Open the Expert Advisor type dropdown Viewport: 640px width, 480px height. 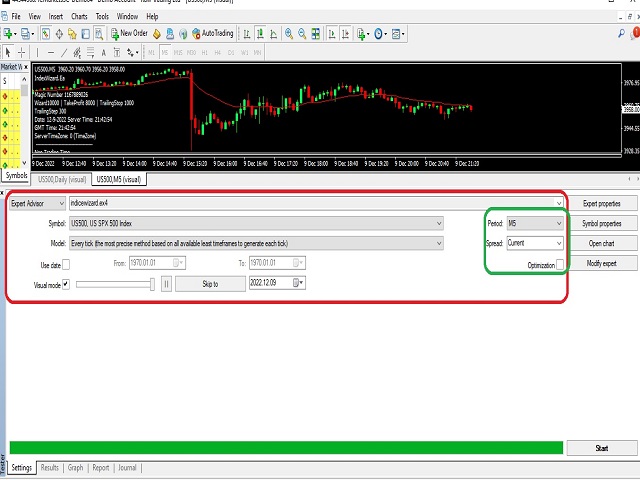click(37, 203)
